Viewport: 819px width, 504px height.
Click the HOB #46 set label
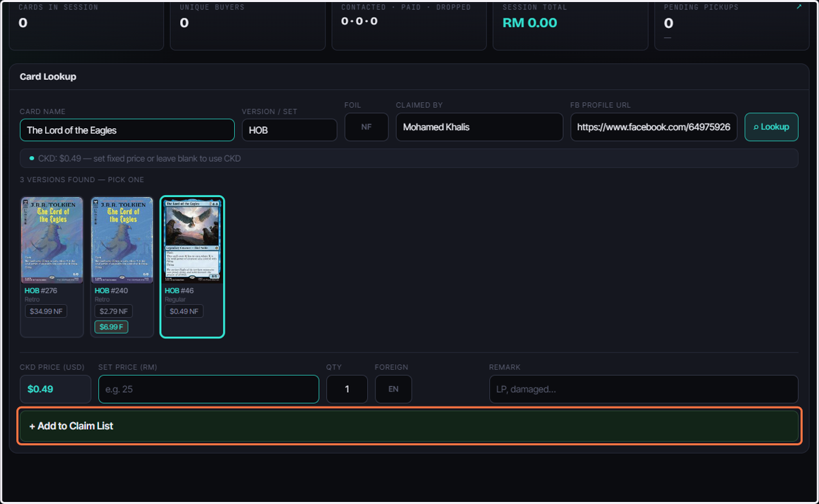(179, 291)
